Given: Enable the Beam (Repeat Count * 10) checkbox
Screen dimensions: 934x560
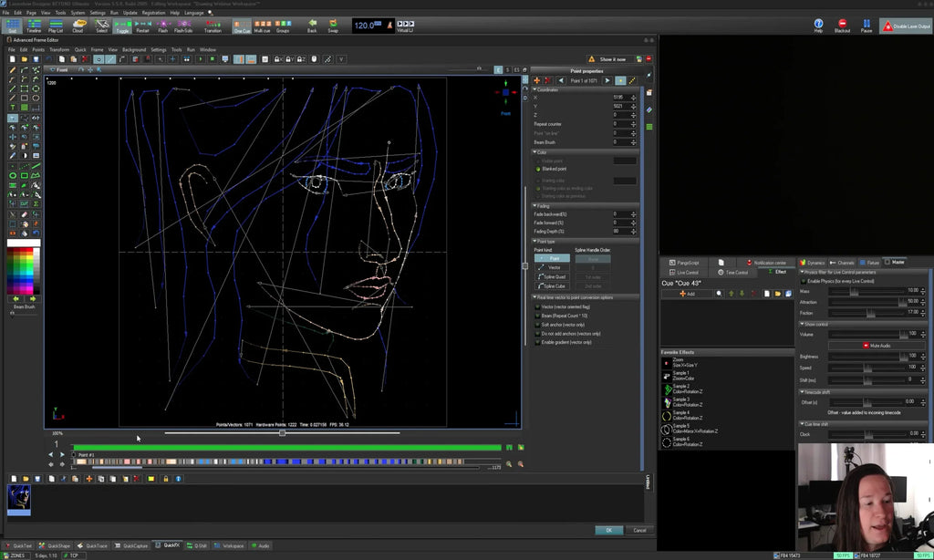Looking at the screenshot, I should pos(539,316).
